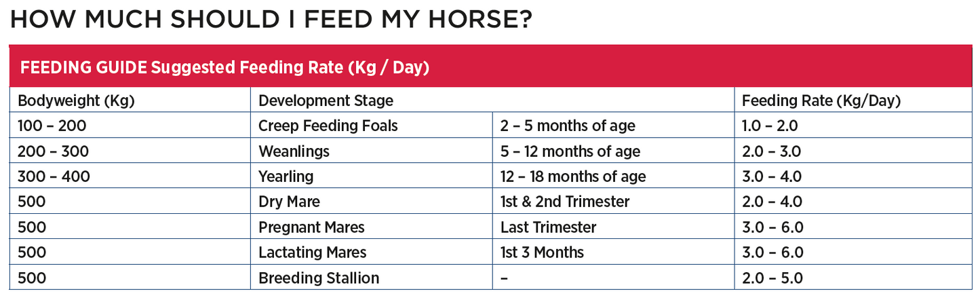
Task: Select the 200 – 300 bodyweight cell
Action: point(53,151)
